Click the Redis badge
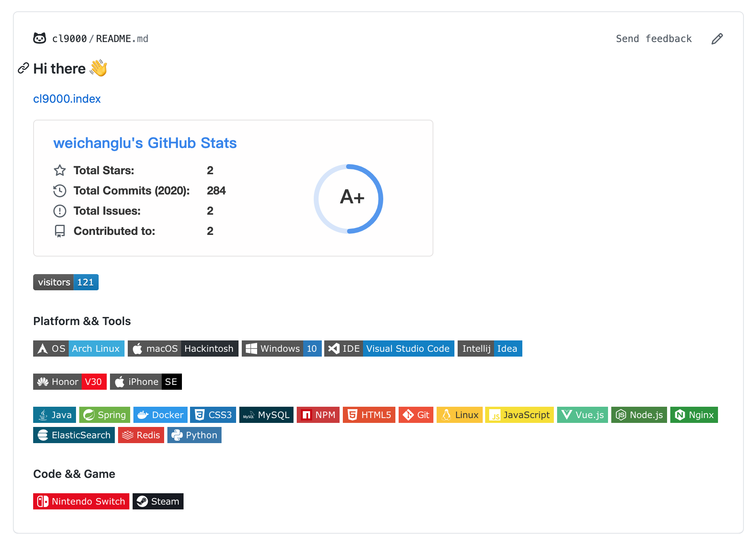Image resolution: width=756 pixels, height=545 pixels. tap(141, 435)
